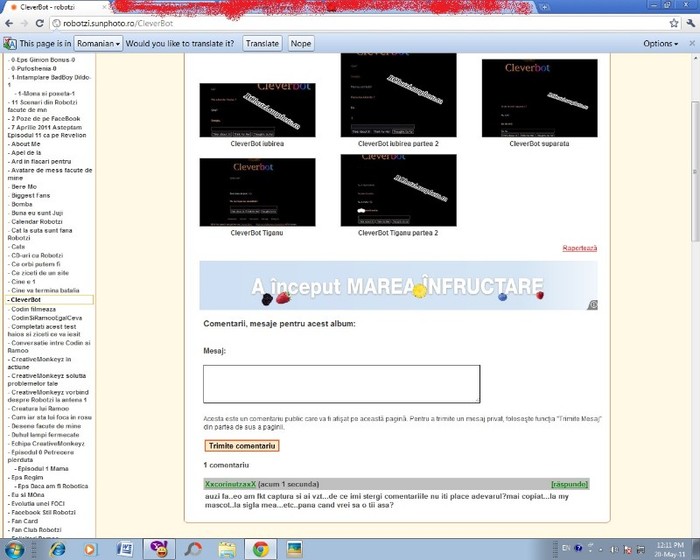Open Internet Explorer from the taskbar
Viewport: 700px width, 560px height.
tap(57, 549)
